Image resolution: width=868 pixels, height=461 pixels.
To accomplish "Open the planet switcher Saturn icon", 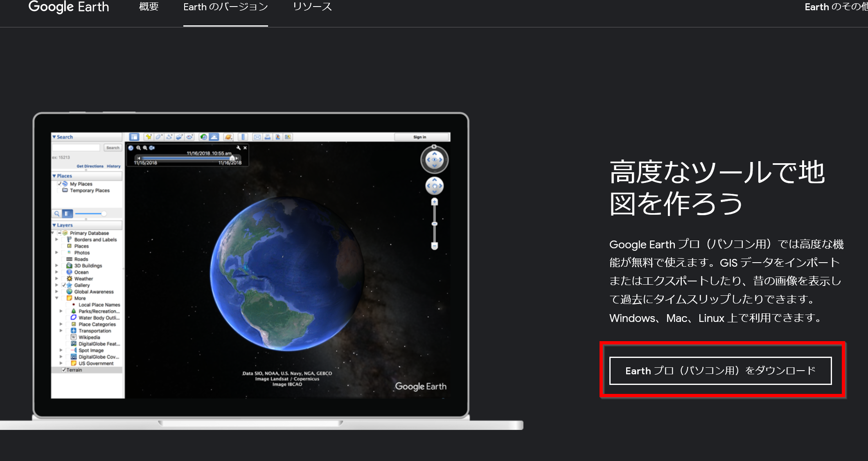I will (x=229, y=137).
